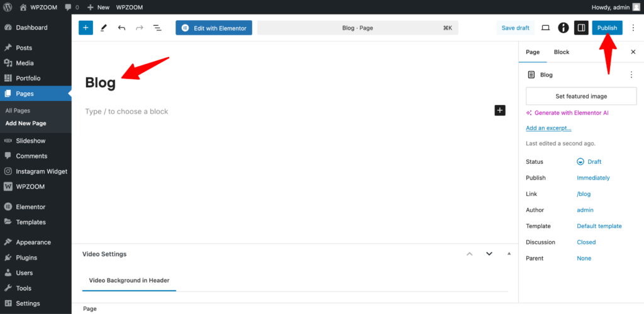644x314 pixels.
Task: Toggle the Settings sidebar panel icon
Action: point(581,28)
